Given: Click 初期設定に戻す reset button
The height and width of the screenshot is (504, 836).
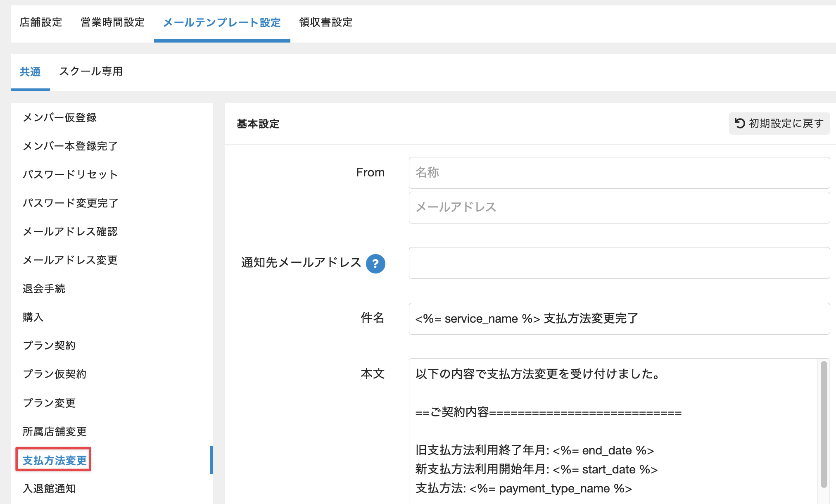Looking at the screenshot, I should (779, 124).
